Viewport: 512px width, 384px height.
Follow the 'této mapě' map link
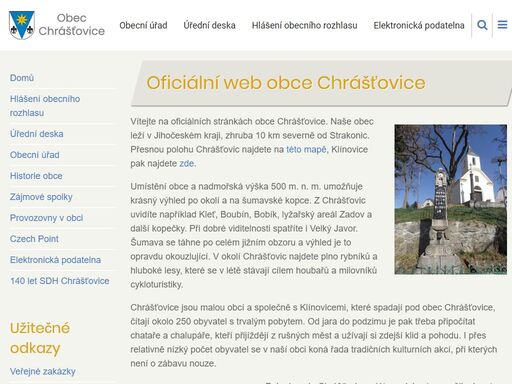[x=306, y=149]
